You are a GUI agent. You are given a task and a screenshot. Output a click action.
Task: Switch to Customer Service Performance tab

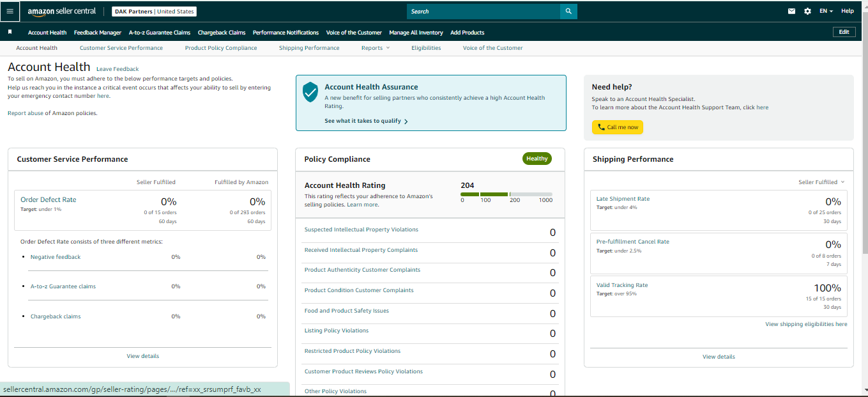click(x=121, y=48)
